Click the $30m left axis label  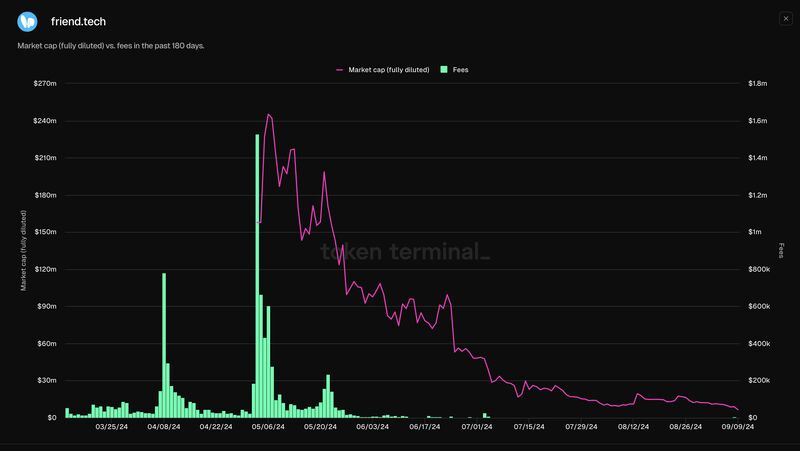tap(47, 381)
